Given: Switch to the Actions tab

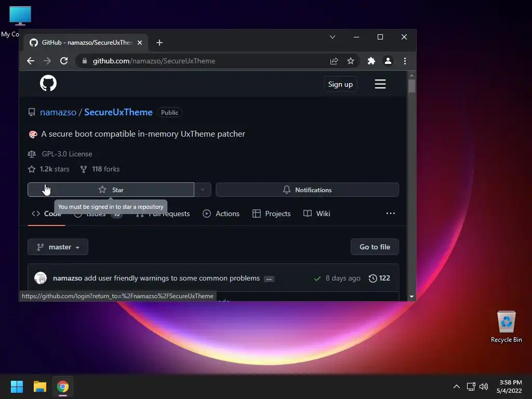Looking at the screenshot, I should (x=221, y=214).
